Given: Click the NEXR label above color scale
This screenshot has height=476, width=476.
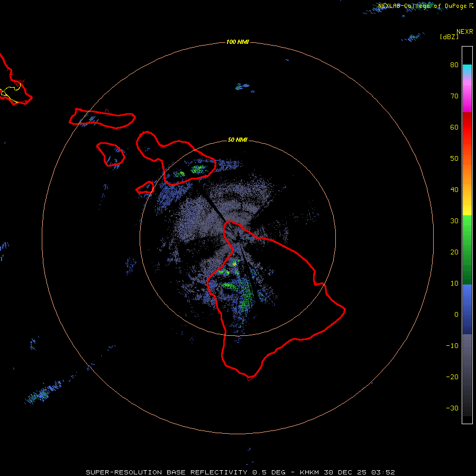Looking at the screenshot, I should (x=464, y=32).
